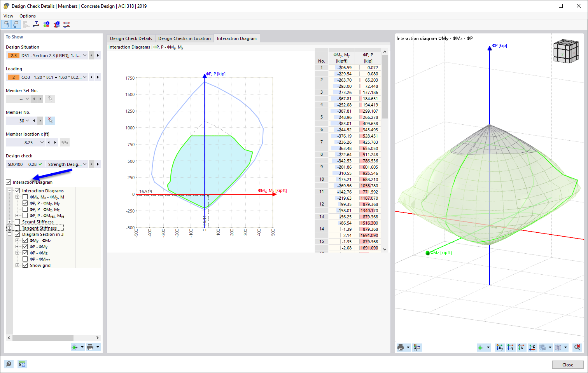Set view along the -Y axis
Image resolution: width=588 pixels, height=373 pixels.
click(x=510, y=347)
